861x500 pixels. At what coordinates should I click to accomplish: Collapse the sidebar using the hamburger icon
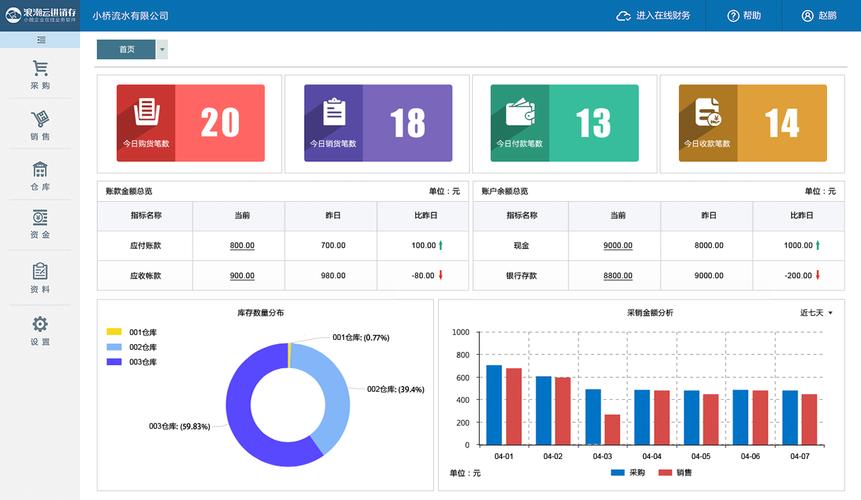point(41,40)
